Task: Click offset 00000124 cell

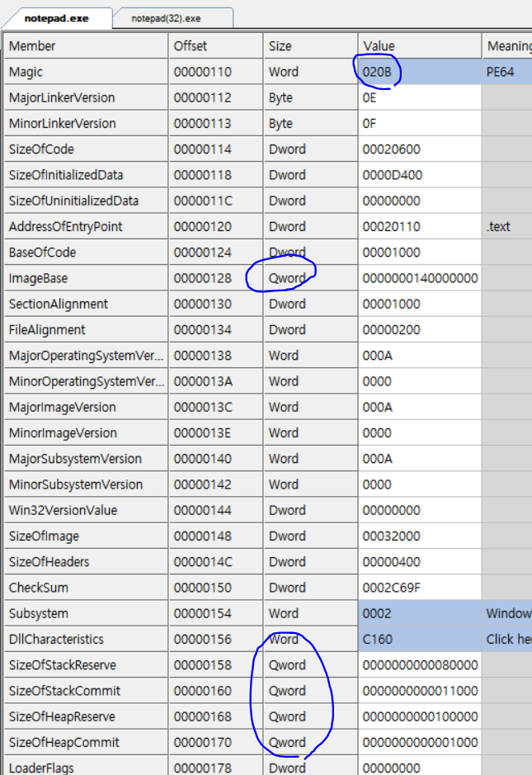Action: pyautogui.click(x=215, y=252)
